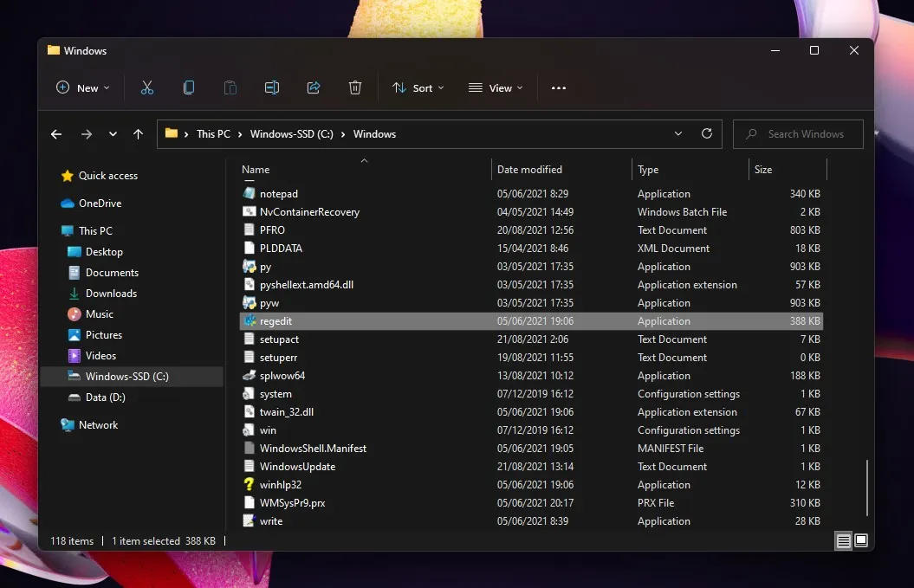Image resolution: width=914 pixels, height=588 pixels.
Task: Open the Sort dropdown
Action: (x=418, y=87)
